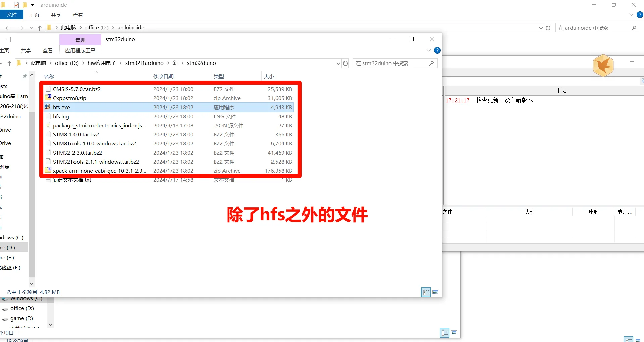Click the stm32duino search box
The image size is (644, 342).
391,63
